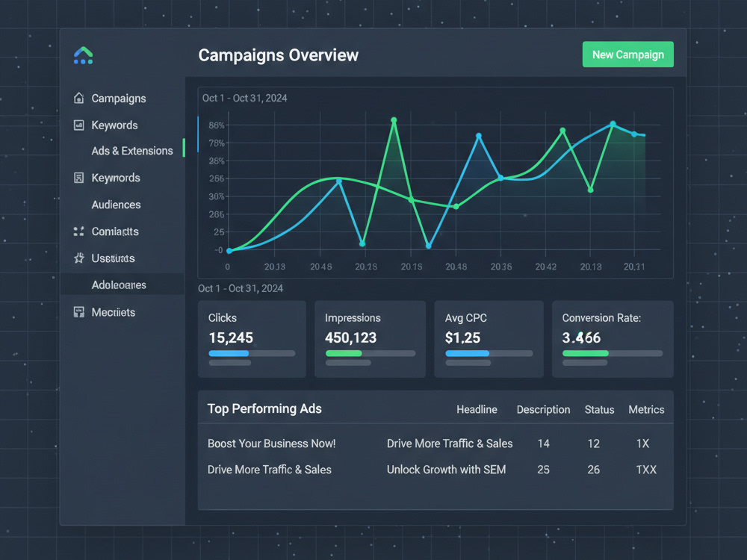
Task: Click the date range above the chart
Action: [x=244, y=98]
